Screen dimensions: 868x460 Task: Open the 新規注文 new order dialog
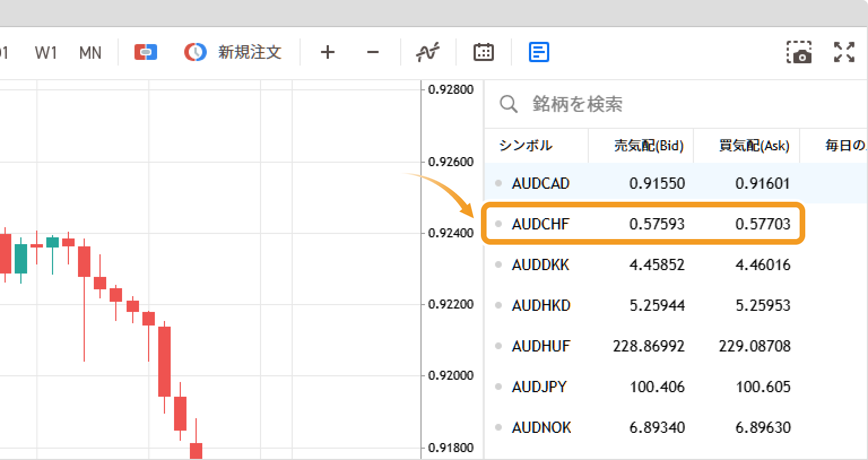[x=233, y=53]
